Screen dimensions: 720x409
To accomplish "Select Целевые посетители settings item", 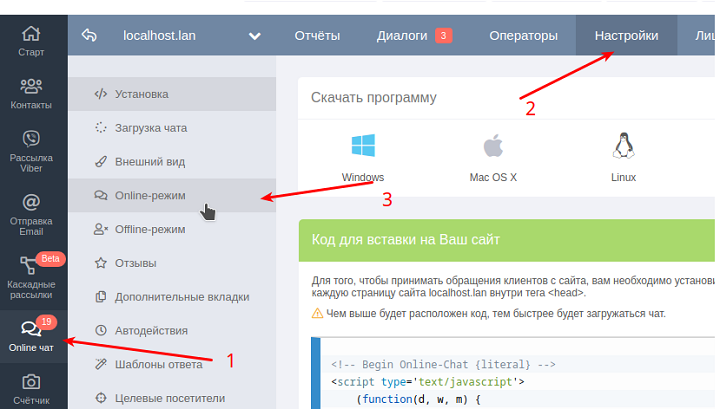I will [172, 398].
